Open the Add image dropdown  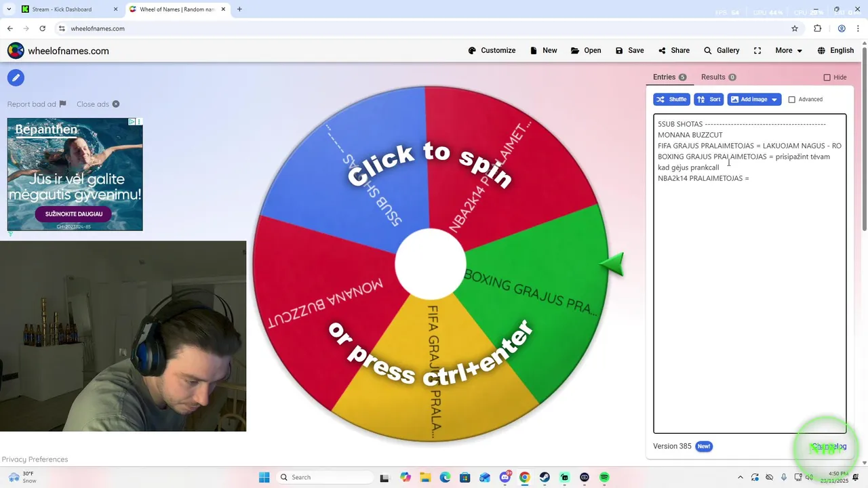(754, 100)
